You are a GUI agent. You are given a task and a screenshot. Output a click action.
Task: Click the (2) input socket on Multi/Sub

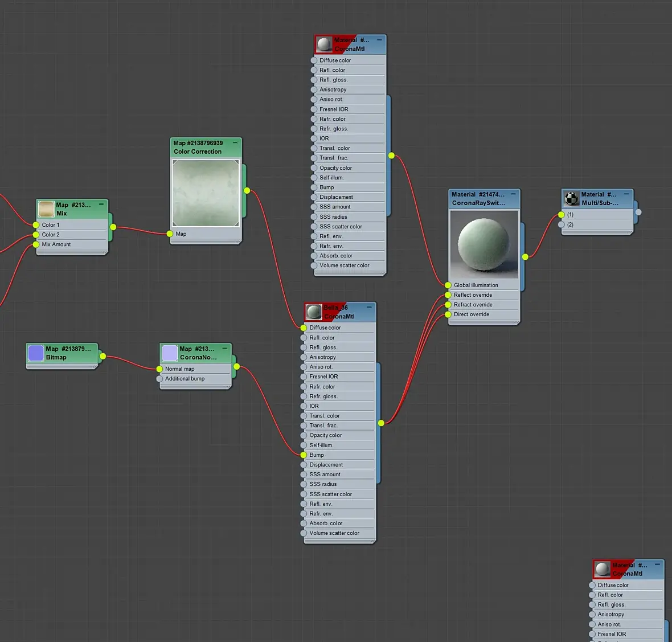562,225
